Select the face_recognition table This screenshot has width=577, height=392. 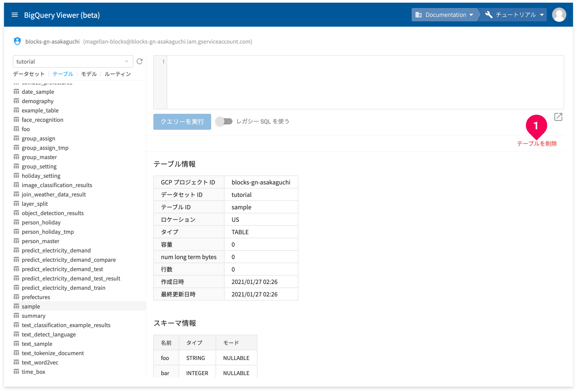(x=43, y=120)
